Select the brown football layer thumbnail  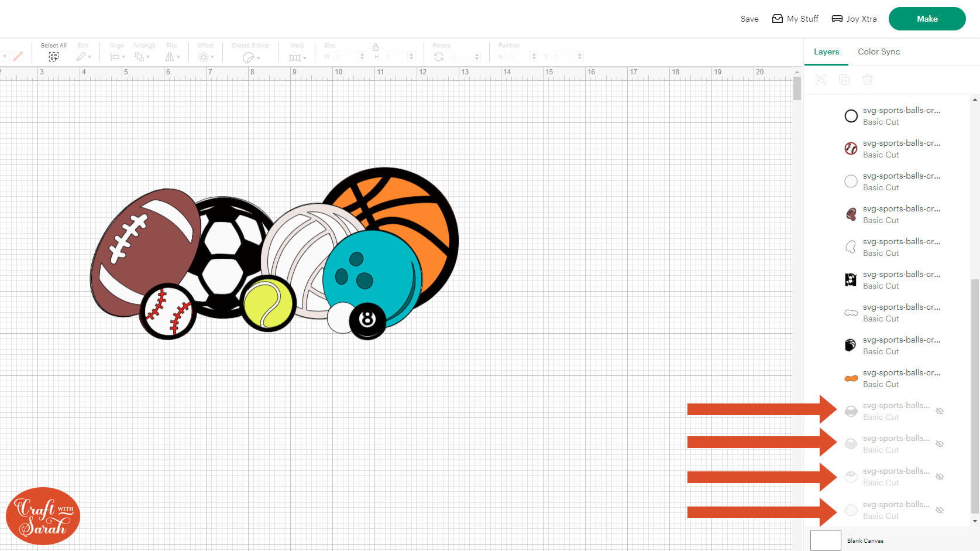pyautogui.click(x=851, y=214)
